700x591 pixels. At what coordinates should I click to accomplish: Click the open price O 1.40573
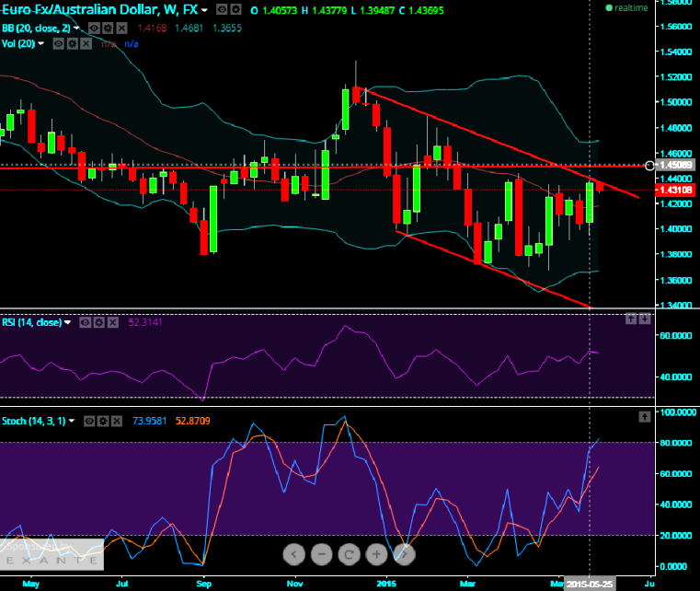(x=274, y=10)
